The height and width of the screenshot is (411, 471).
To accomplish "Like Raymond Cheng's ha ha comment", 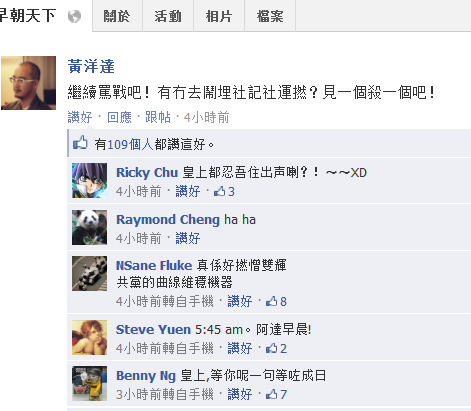I will (188, 238).
